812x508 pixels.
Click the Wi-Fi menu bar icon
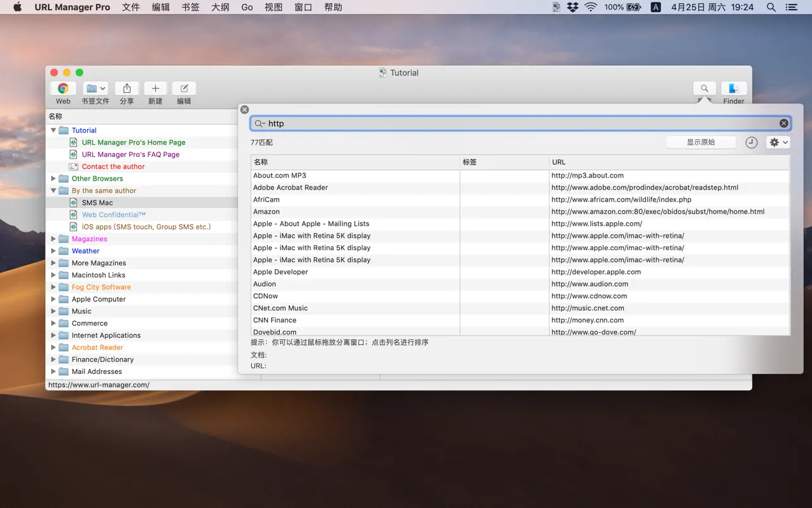(x=590, y=7)
